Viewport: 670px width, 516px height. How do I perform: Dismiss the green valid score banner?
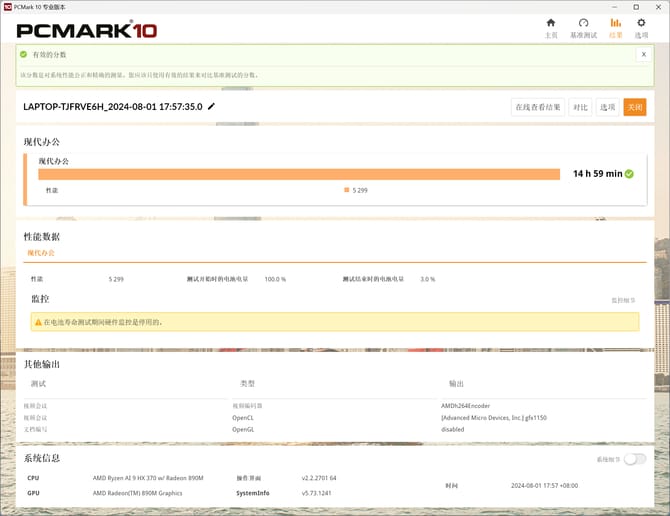[x=643, y=54]
